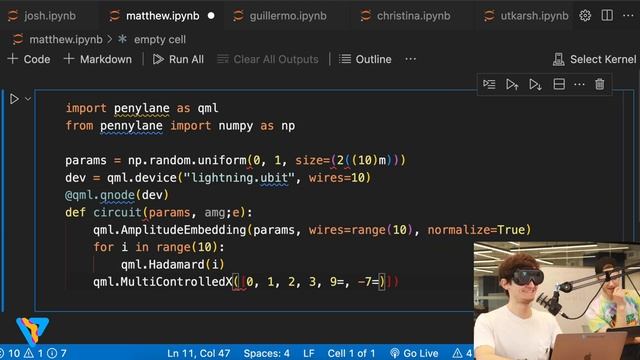Switch to the utkarsh.ipynb tab
Screen dimensions: 640x360
tap(526, 16)
